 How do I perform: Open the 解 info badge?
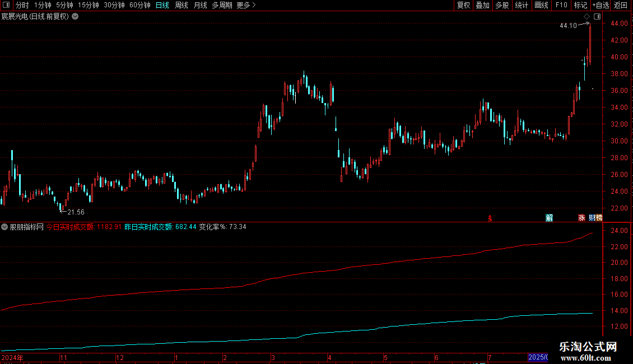point(550,218)
